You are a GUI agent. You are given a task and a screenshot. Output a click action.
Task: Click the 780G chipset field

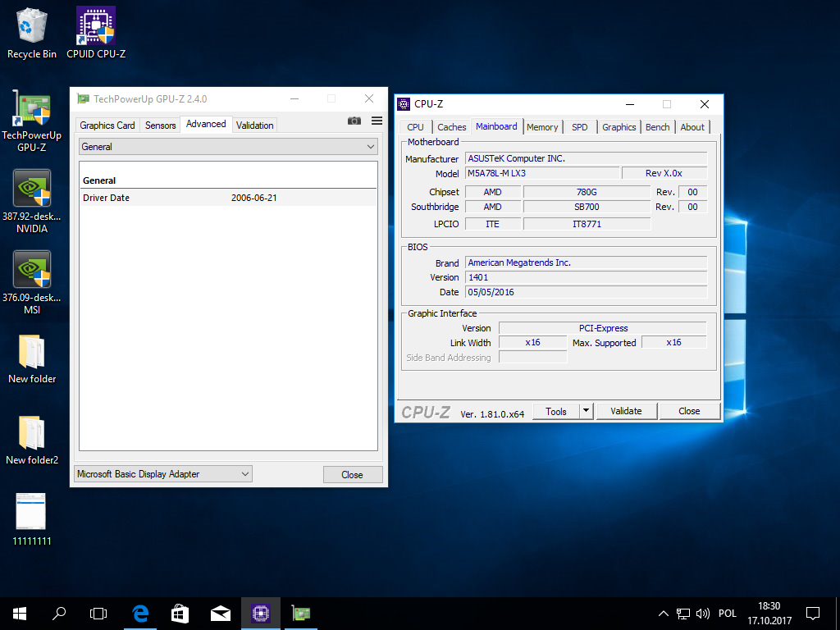tap(587, 192)
